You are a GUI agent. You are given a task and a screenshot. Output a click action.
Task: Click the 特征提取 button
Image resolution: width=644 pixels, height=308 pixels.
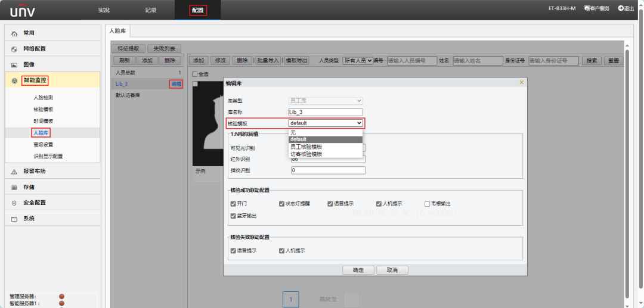129,48
